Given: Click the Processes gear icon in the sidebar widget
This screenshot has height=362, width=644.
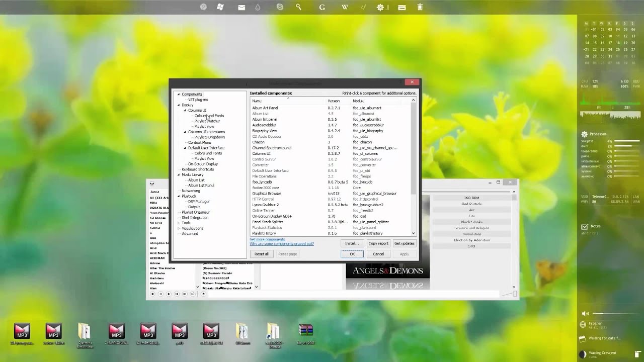Looking at the screenshot, I should [x=584, y=134].
